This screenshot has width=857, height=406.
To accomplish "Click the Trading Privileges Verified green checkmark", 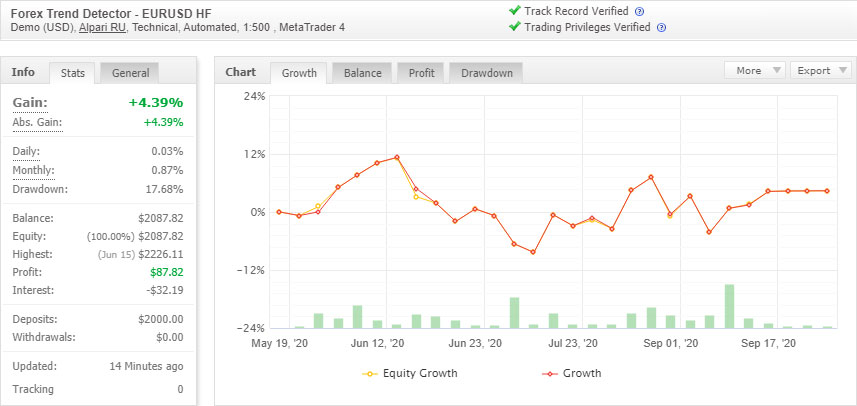I will tap(514, 26).
